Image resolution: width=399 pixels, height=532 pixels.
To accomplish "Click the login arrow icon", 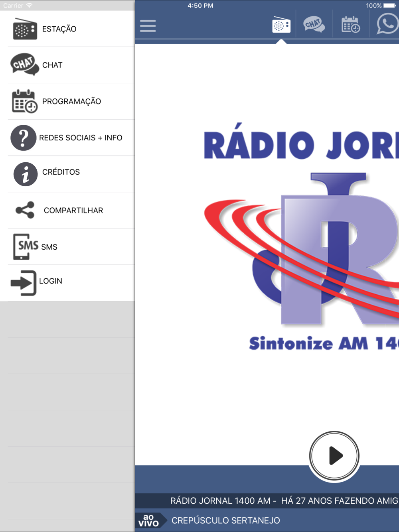I will [24, 283].
